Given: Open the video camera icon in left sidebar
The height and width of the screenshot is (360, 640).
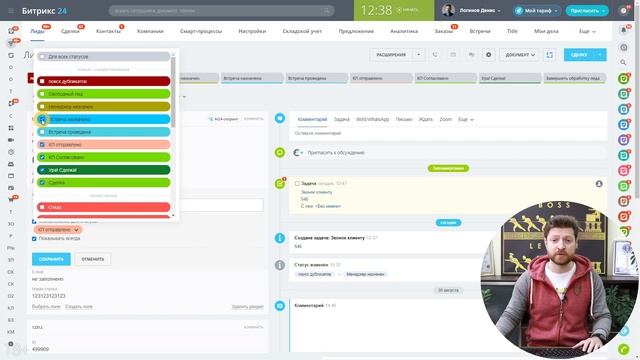Looking at the screenshot, I should point(11,140).
